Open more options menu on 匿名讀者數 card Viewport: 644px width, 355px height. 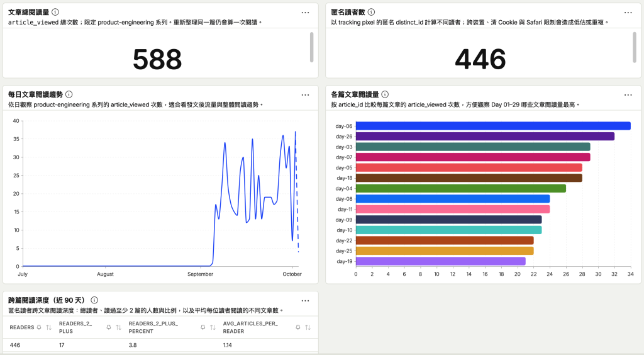click(628, 13)
